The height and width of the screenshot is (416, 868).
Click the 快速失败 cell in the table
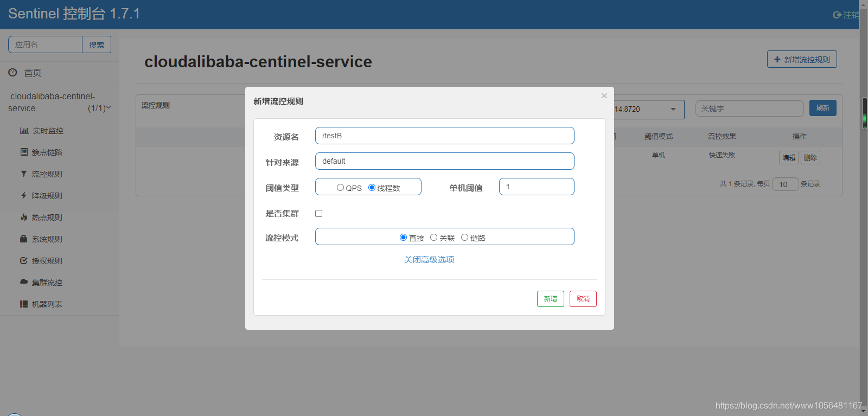(722, 155)
